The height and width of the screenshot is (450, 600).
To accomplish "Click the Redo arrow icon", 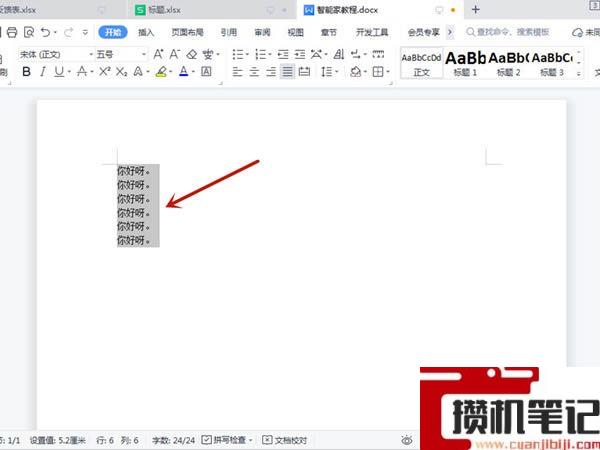I will pos(68,33).
